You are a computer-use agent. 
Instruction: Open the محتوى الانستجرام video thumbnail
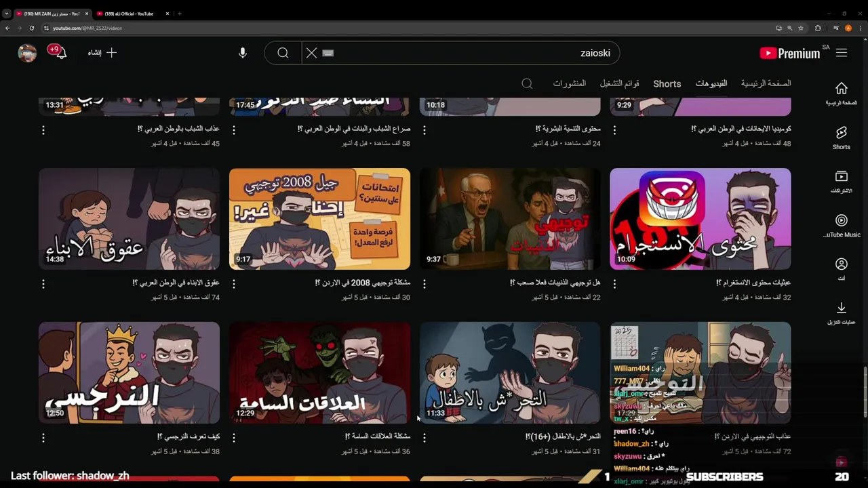[x=700, y=219]
